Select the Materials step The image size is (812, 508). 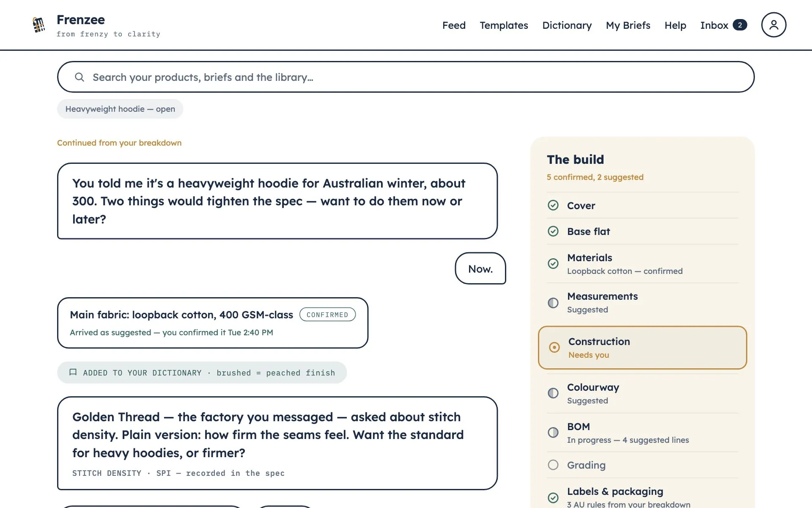642,264
